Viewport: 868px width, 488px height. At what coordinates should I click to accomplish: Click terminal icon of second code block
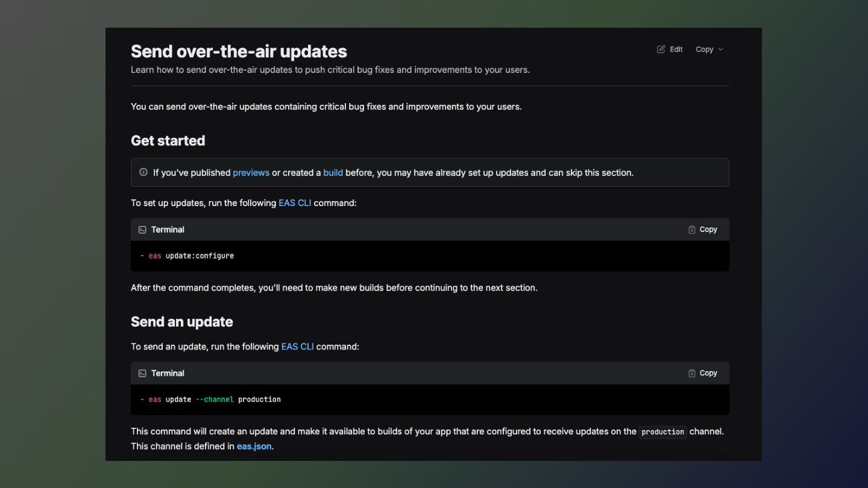tap(142, 374)
